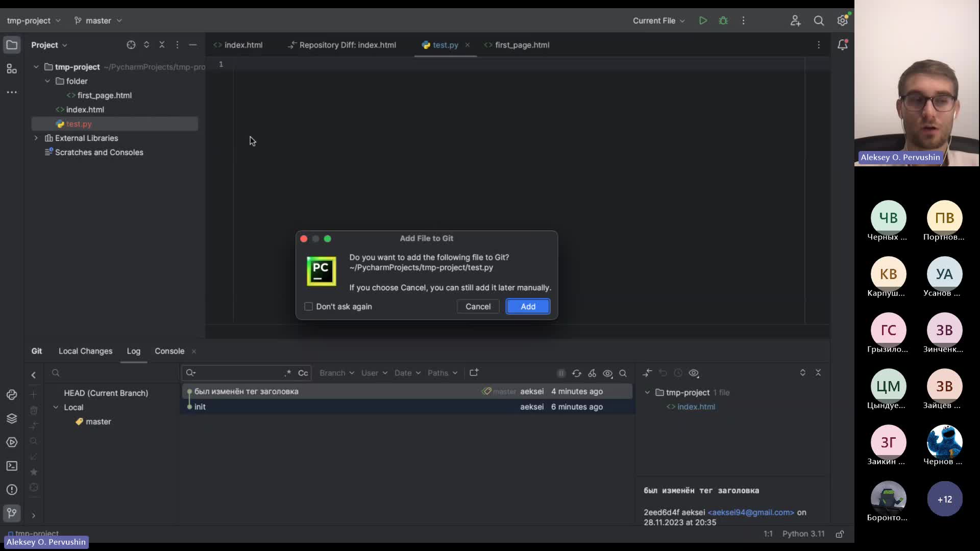The width and height of the screenshot is (980, 551).
Task: Click the Debug bug icon
Action: point(723,20)
